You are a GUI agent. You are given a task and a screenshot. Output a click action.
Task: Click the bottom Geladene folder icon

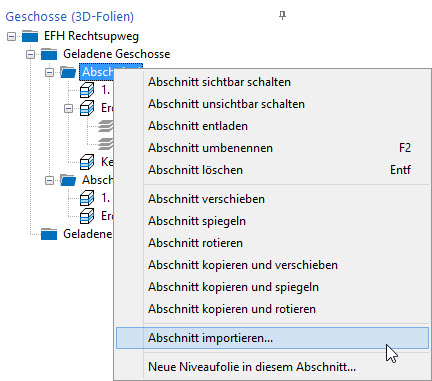click(49, 234)
